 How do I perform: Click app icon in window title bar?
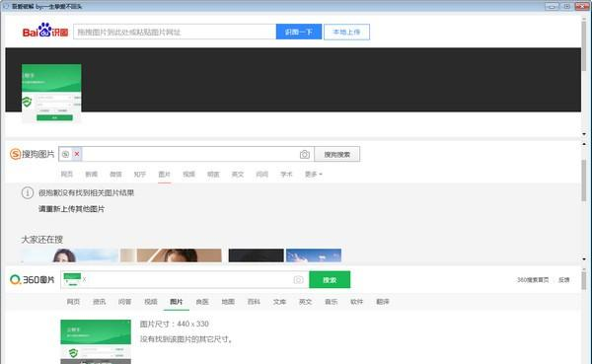pyautogui.click(x=6, y=6)
